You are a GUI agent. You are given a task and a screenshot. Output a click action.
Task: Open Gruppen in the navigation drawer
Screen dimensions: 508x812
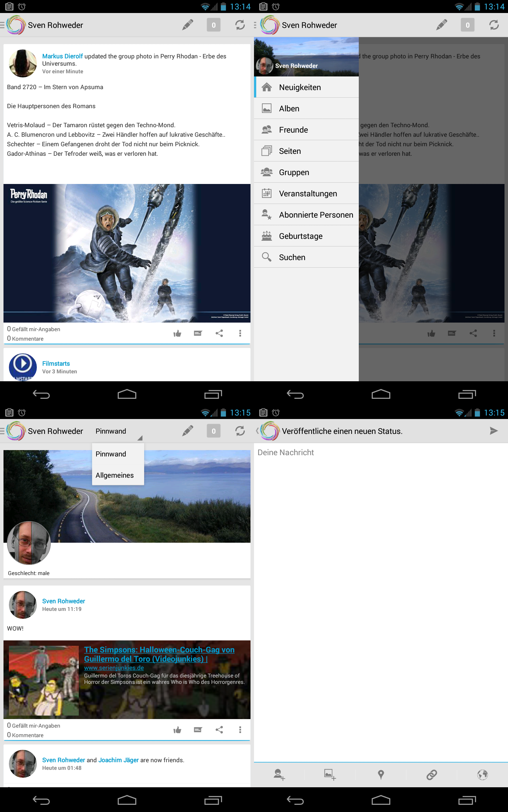click(x=306, y=172)
